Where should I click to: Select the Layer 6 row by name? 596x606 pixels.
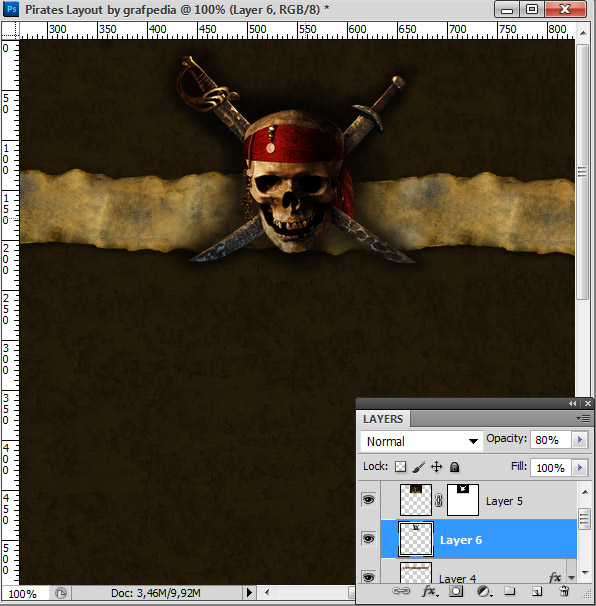coord(461,540)
